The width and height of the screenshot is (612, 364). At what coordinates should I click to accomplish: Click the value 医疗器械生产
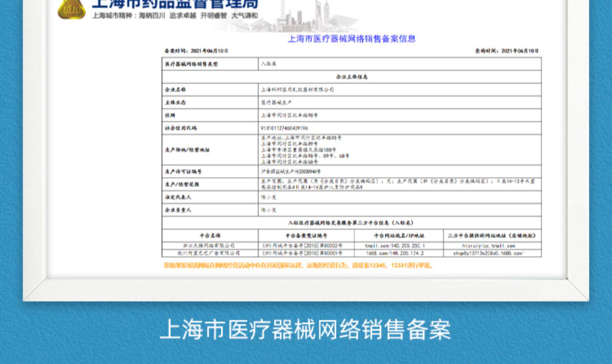tap(277, 102)
